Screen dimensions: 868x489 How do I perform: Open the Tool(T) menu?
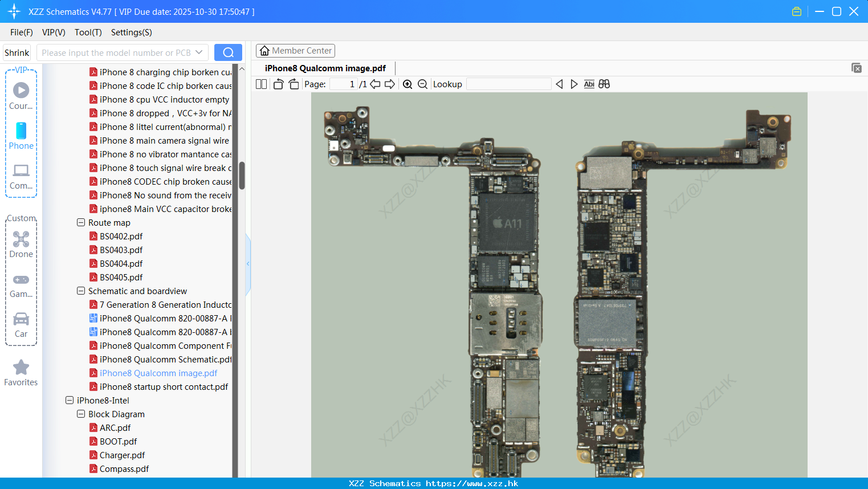(88, 32)
